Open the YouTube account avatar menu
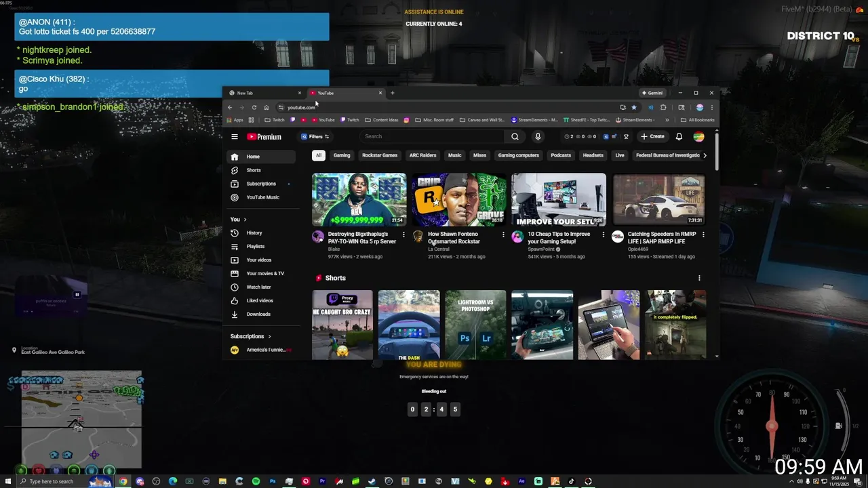Image resolution: width=868 pixels, height=488 pixels. point(698,136)
